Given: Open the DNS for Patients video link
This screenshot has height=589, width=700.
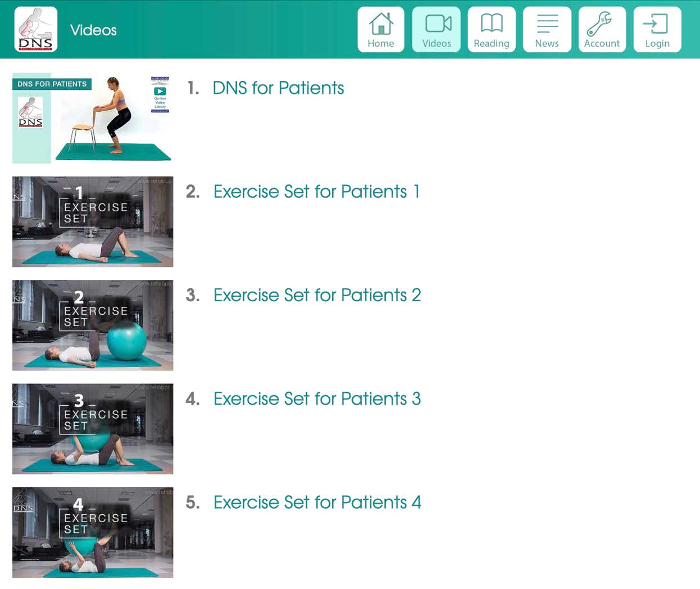Looking at the screenshot, I should click(278, 88).
